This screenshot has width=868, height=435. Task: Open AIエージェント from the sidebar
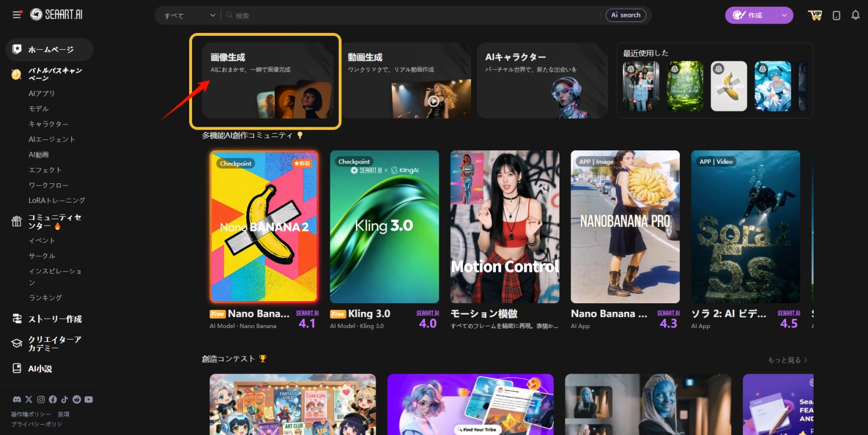pos(51,139)
